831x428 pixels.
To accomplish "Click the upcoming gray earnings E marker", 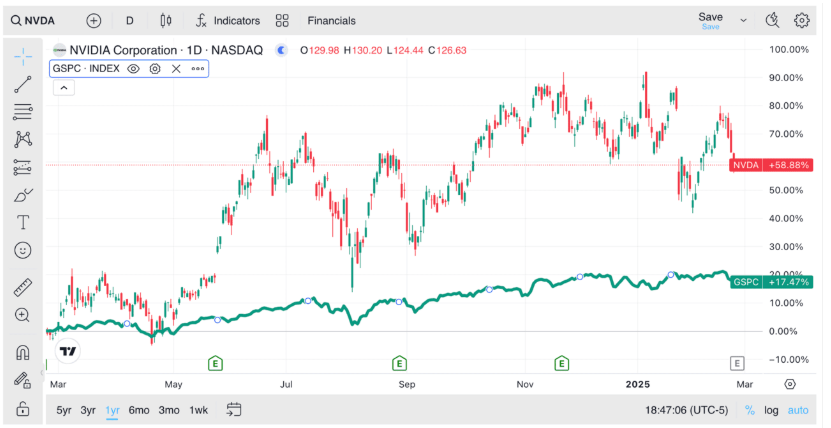I will click(737, 363).
